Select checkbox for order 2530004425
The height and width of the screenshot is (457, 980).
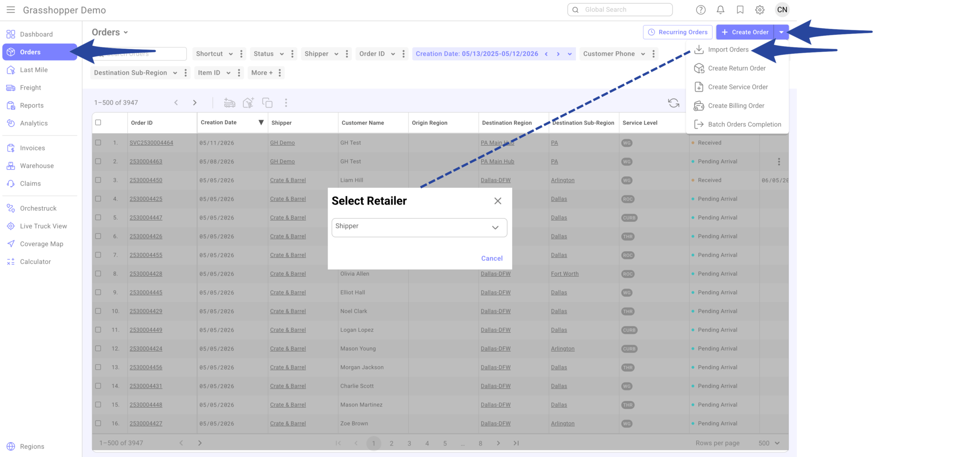(x=98, y=199)
